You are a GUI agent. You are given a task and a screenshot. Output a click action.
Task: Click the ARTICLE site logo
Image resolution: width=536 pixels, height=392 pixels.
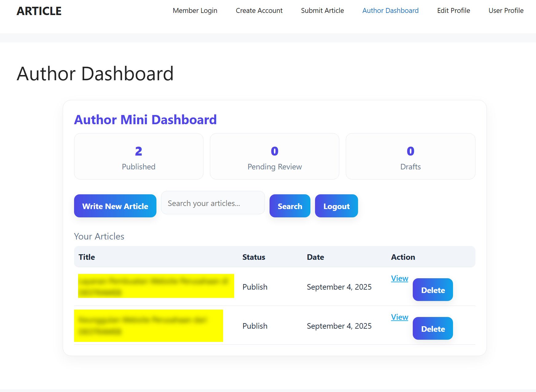[39, 11]
